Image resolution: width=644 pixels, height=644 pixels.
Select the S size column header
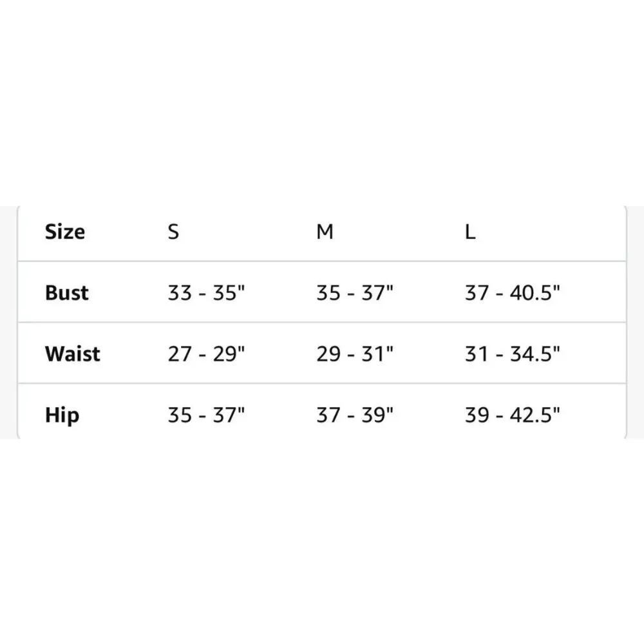tap(173, 232)
